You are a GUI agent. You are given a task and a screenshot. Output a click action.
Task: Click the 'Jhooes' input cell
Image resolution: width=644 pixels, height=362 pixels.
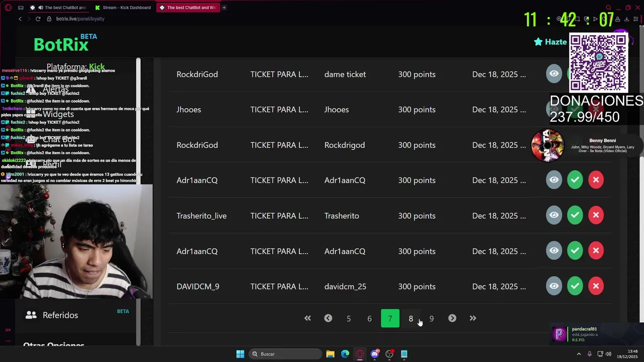tap(337, 110)
